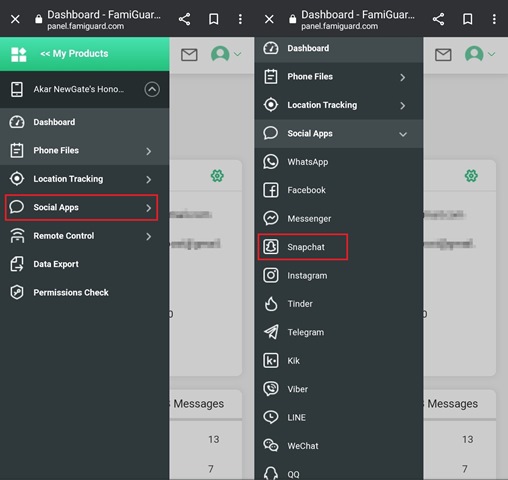Open the mail envelope icon in right panel
The image size is (508, 480).
443,55
